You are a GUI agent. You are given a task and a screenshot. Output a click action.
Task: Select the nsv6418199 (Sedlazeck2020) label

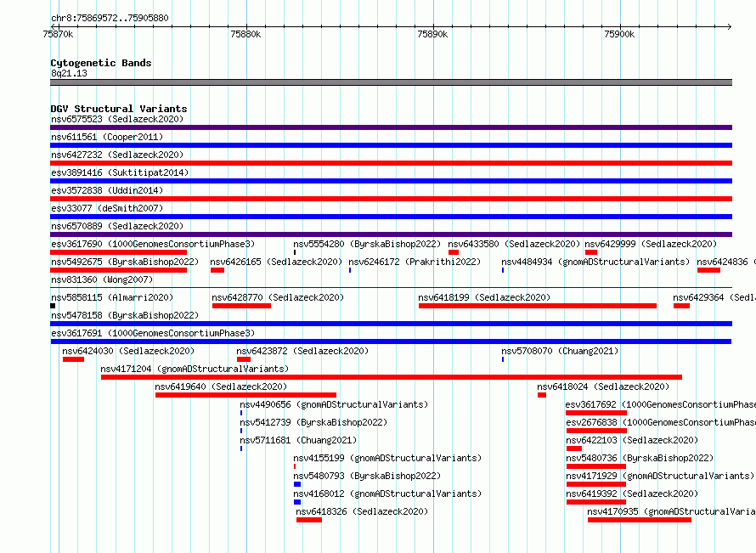tap(484, 297)
